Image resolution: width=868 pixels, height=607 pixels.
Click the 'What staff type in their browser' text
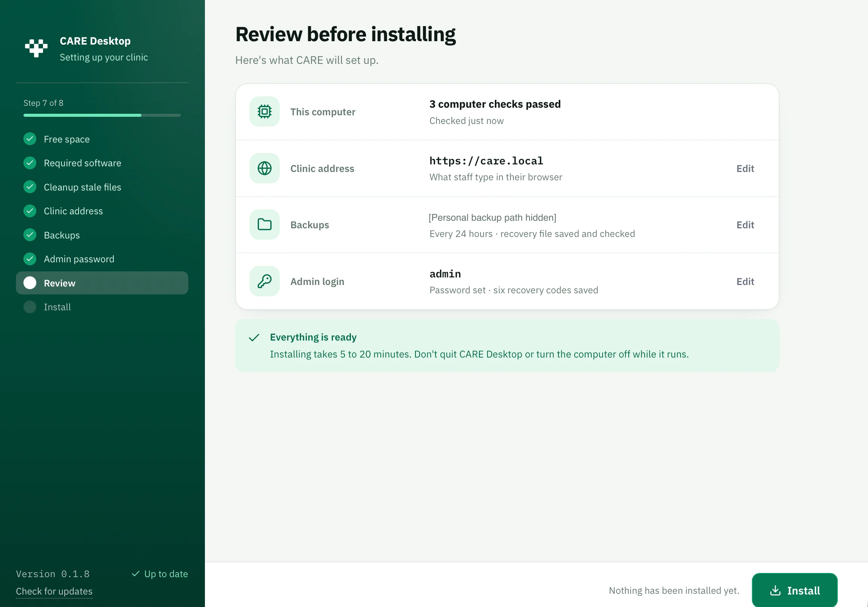[x=496, y=177]
